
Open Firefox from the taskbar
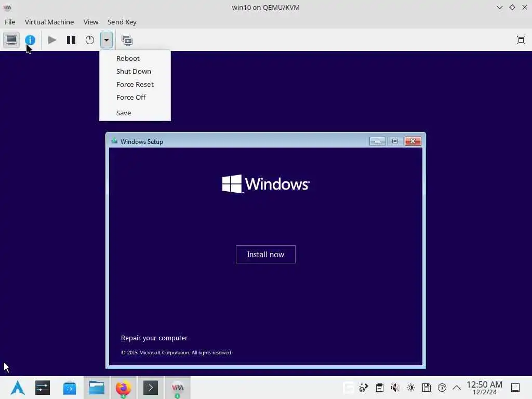[x=124, y=388]
